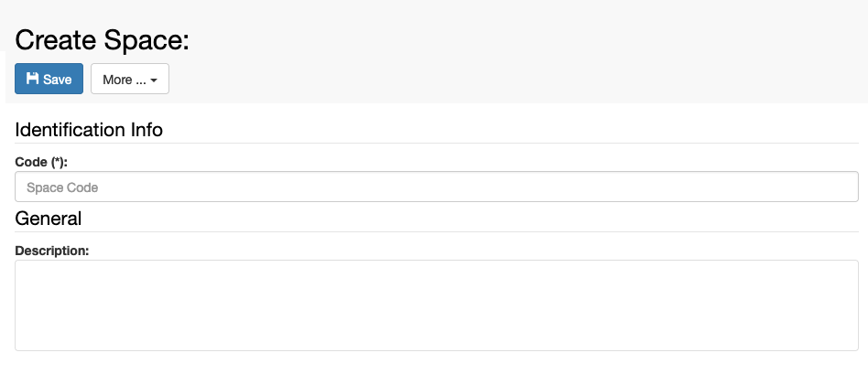Select the Create Space: page title
Screen dimensions: 868x385
(102, 40)
